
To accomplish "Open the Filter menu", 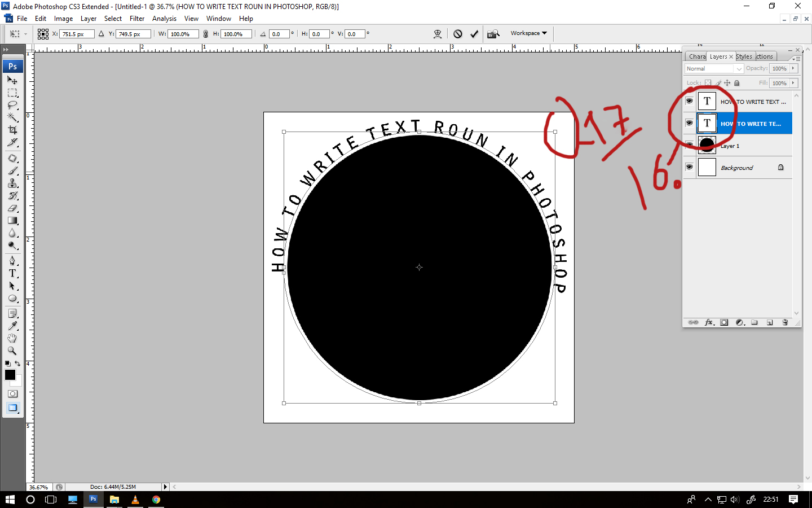I will [137, 18].
